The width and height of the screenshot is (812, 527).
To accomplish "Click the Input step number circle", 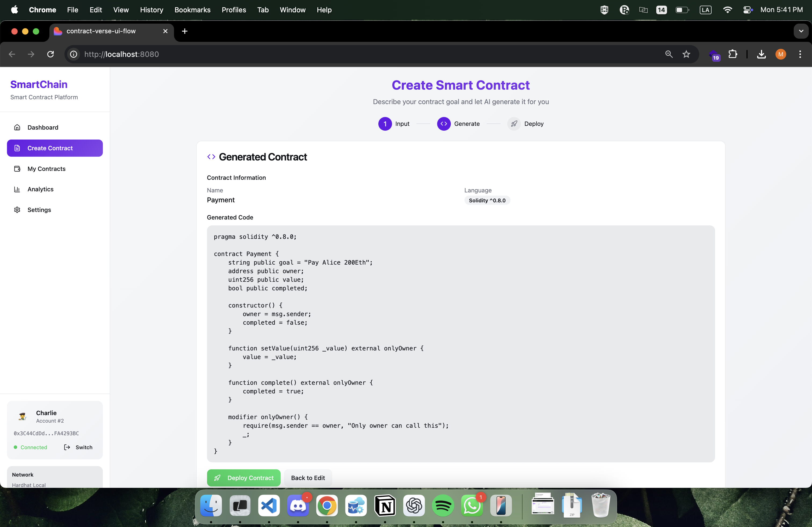I will pyautogui.click(x=385, y=124).
